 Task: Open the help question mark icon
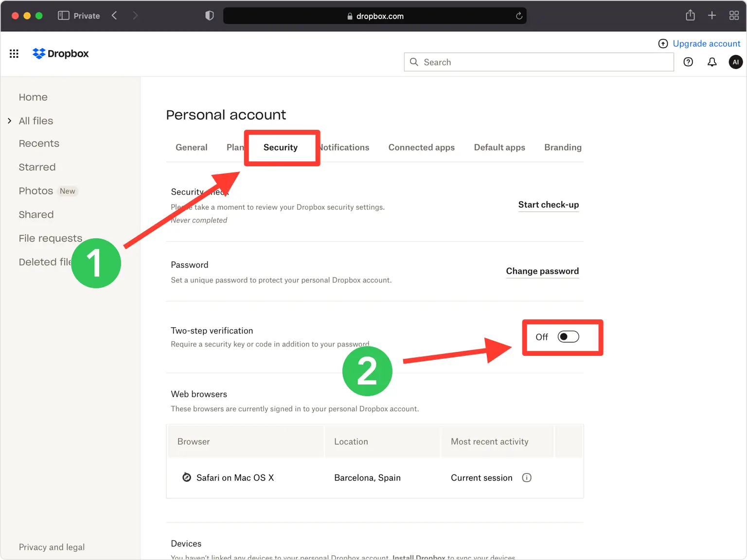pos(688,62)
